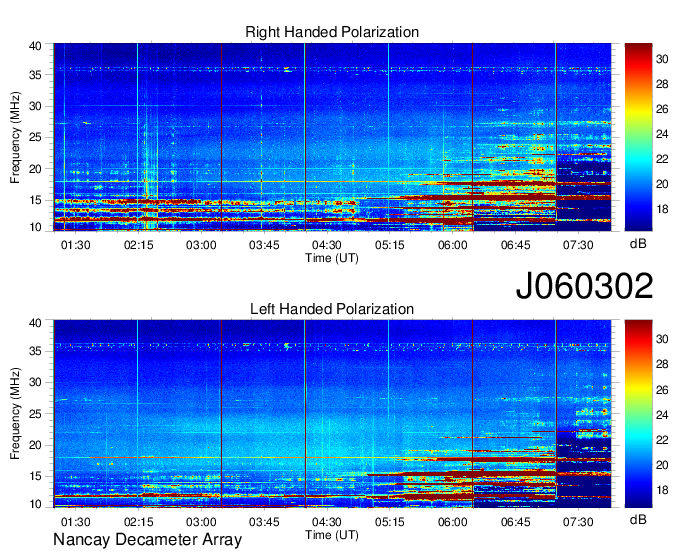Click the Right Handed polarization spectrogram

(x=332, y=137)
